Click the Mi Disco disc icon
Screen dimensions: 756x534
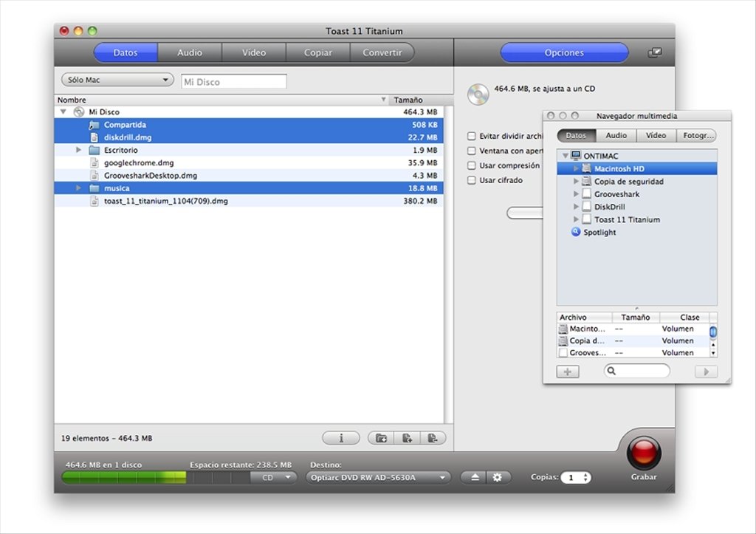pyautogui.click(x=78, y=112)
